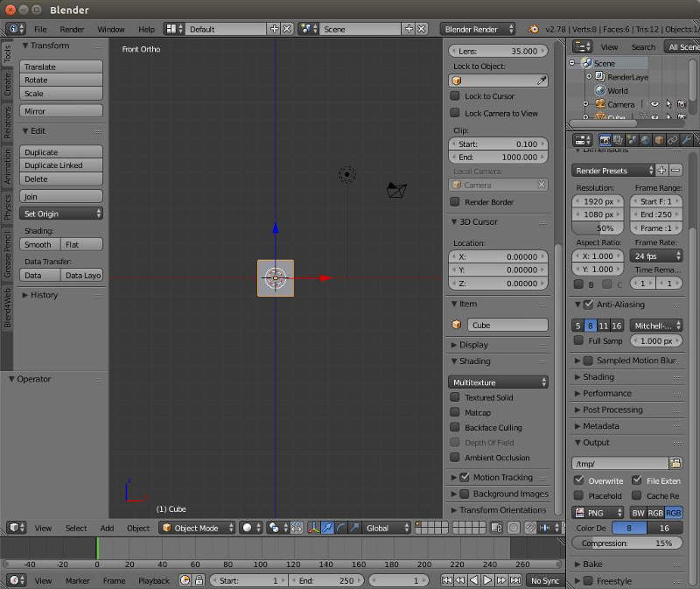Open World properties tab globe icon
This screenshot has height=589, width=700.
point(645,140)
